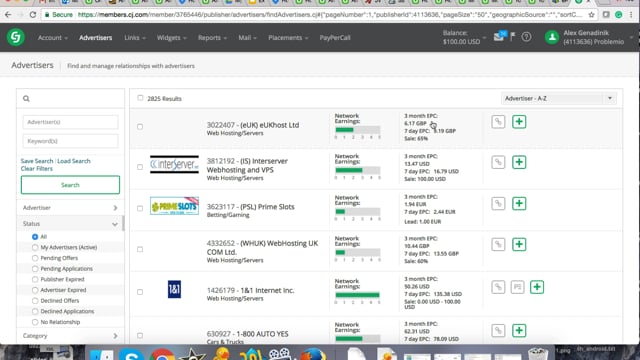Open the Reports menu dropdown
The height and width of the screenshot is (360, 640).
point(212,38)
